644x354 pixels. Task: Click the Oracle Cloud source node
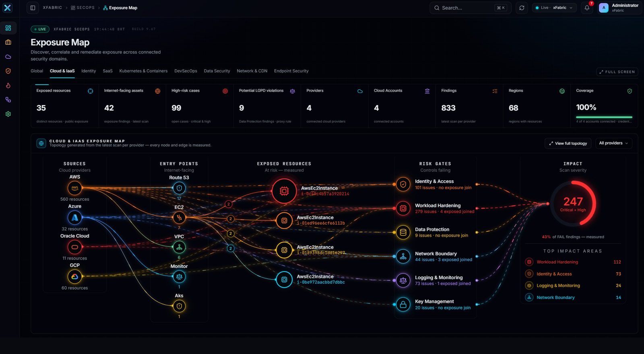(x=75, y=247)
